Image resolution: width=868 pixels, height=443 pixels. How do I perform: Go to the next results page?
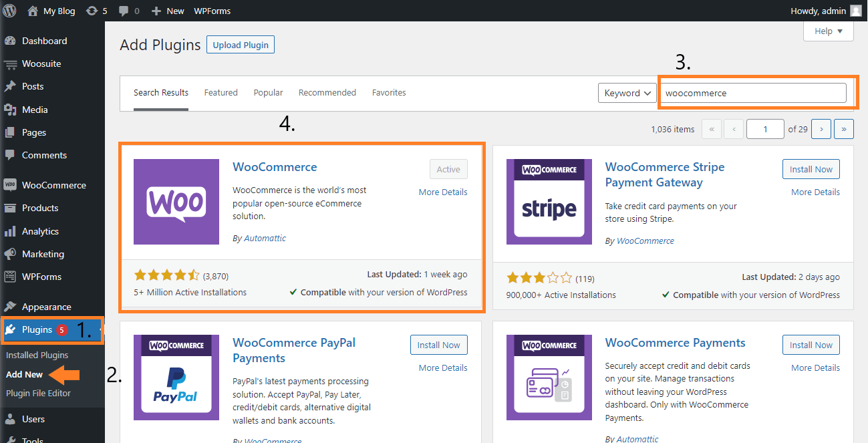point(822,129)
